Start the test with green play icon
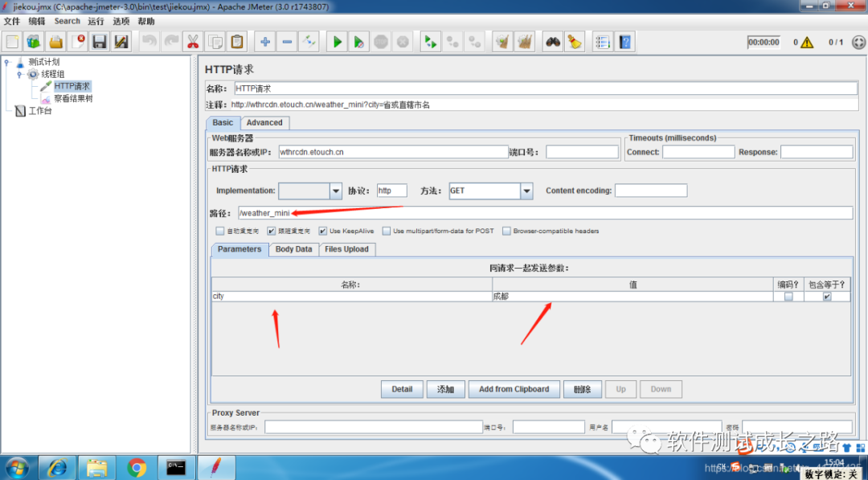868x480 pixels. (x=337, y=42)
